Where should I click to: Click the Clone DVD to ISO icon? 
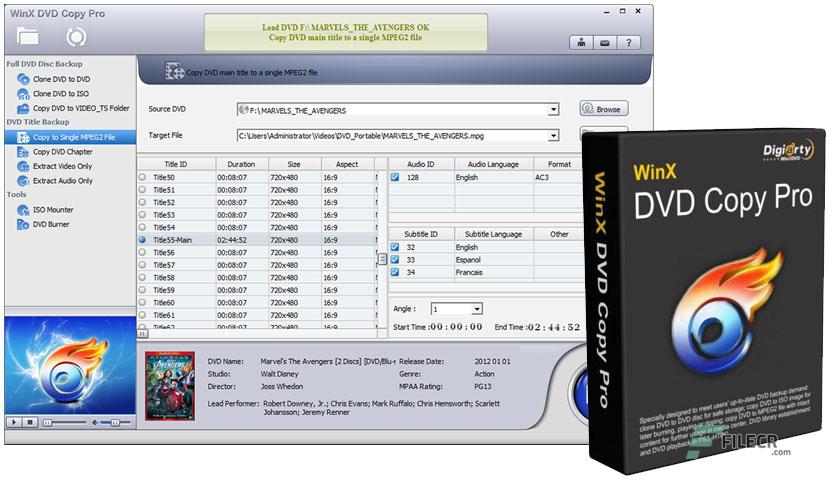(23, 94)
